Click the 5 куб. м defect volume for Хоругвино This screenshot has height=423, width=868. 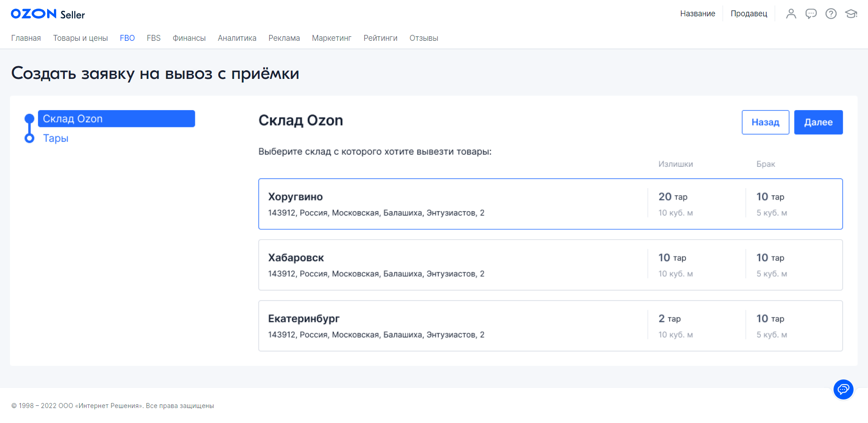coord(772,213)
